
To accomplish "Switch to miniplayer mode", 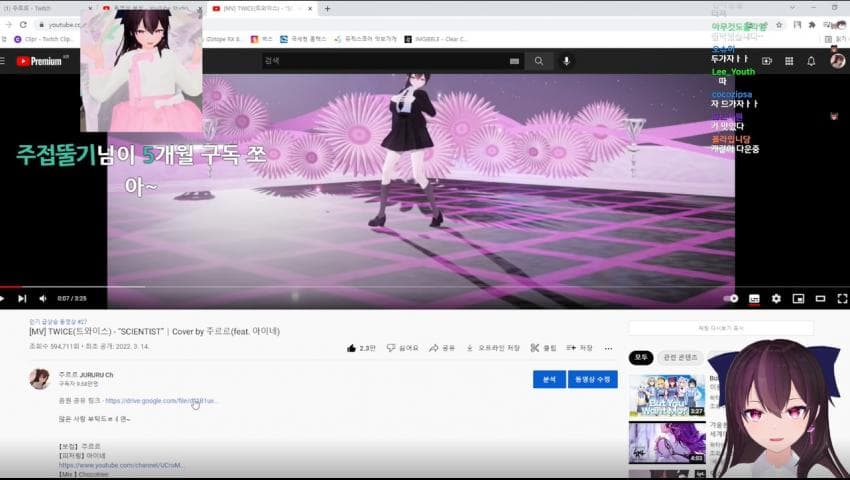I will [x=799, y=298].
